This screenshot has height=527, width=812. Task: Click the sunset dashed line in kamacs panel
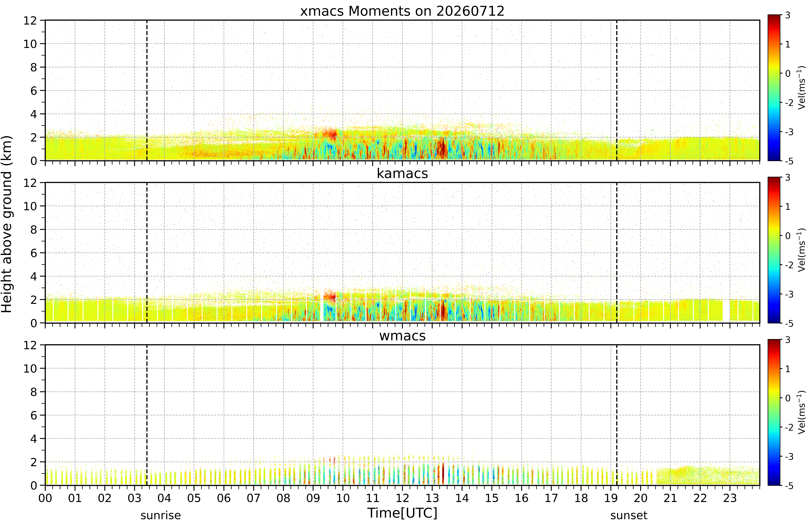click(x=617, y=253)
